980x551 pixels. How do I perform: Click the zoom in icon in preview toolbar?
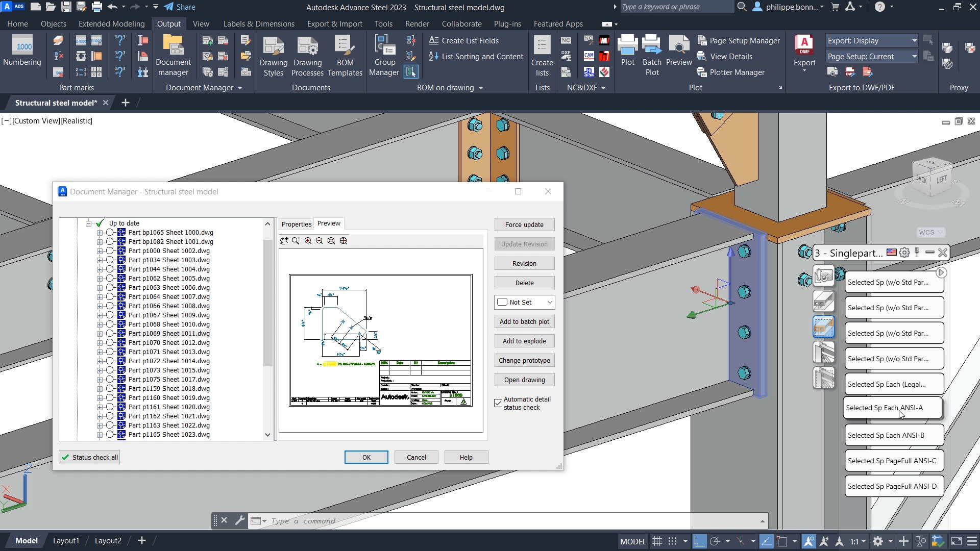[308, 241]
